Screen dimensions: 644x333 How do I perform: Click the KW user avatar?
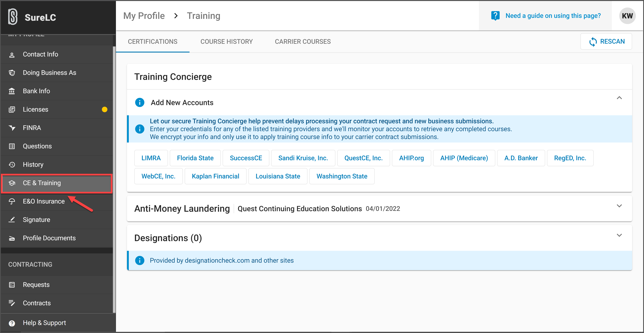627,16
